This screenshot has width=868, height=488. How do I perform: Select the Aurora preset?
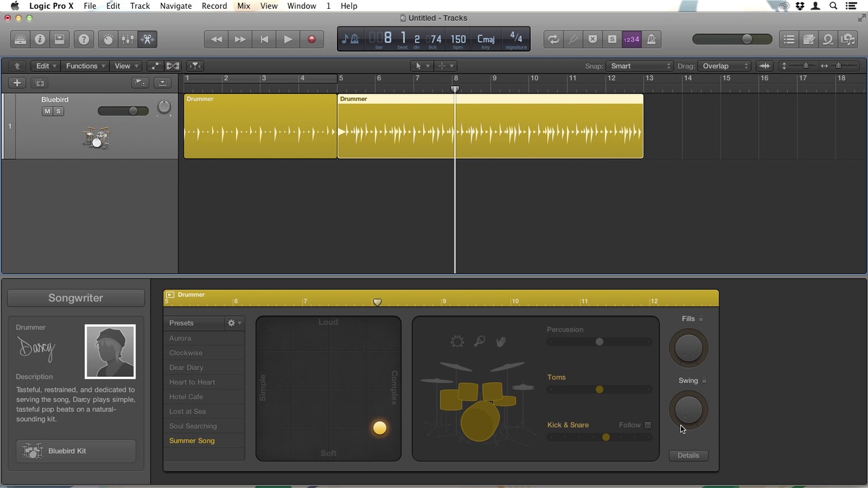tap(205, 338)
